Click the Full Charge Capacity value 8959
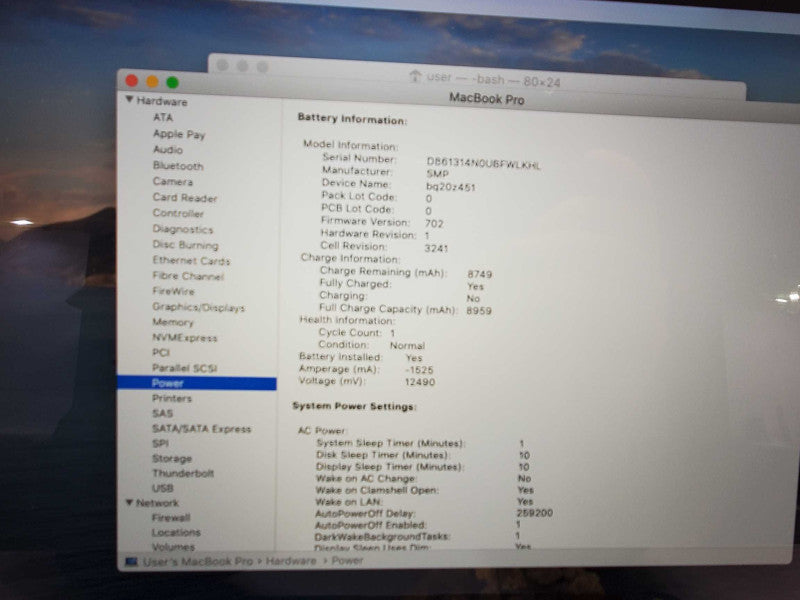 pos(479,311)
